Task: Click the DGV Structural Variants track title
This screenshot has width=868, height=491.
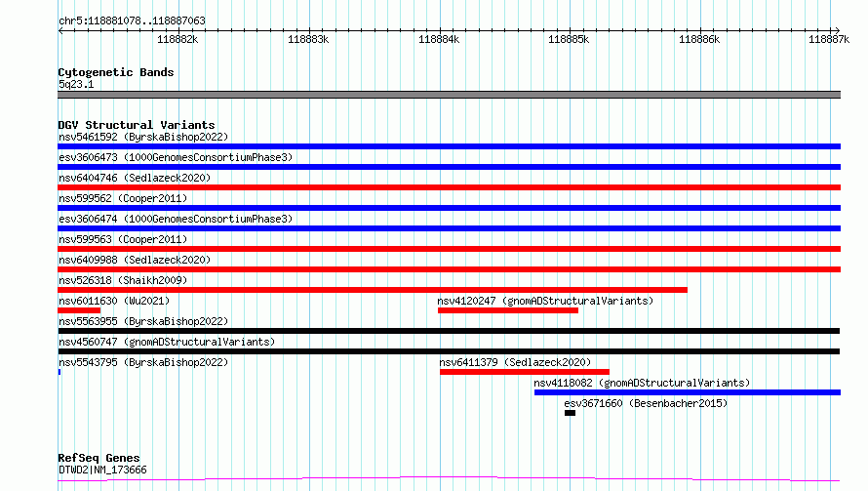Action: coord(137,125)
